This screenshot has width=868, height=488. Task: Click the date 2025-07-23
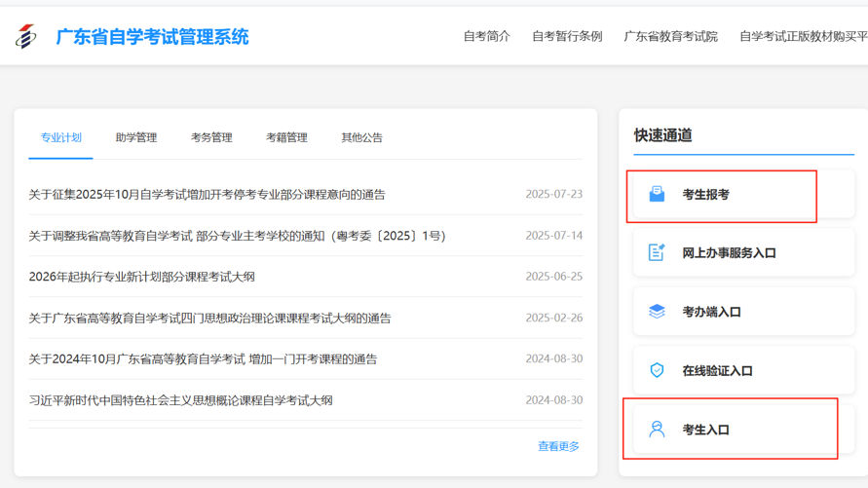[x=554, y=194]
